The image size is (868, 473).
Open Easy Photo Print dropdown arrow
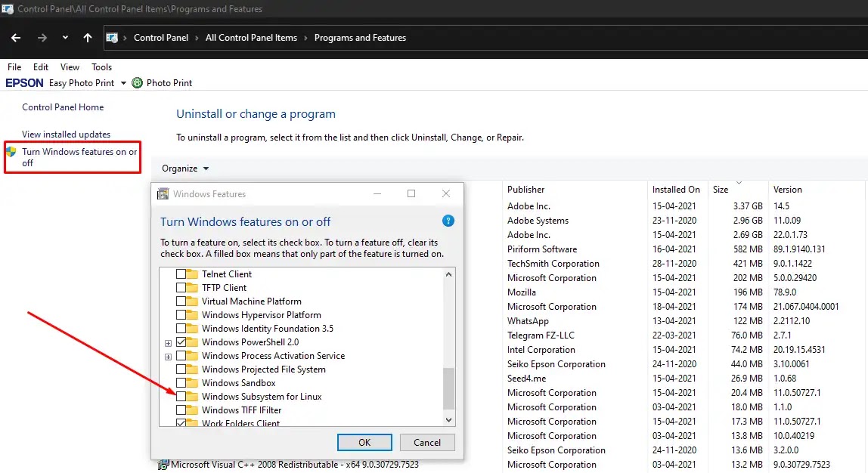(123, 83)
